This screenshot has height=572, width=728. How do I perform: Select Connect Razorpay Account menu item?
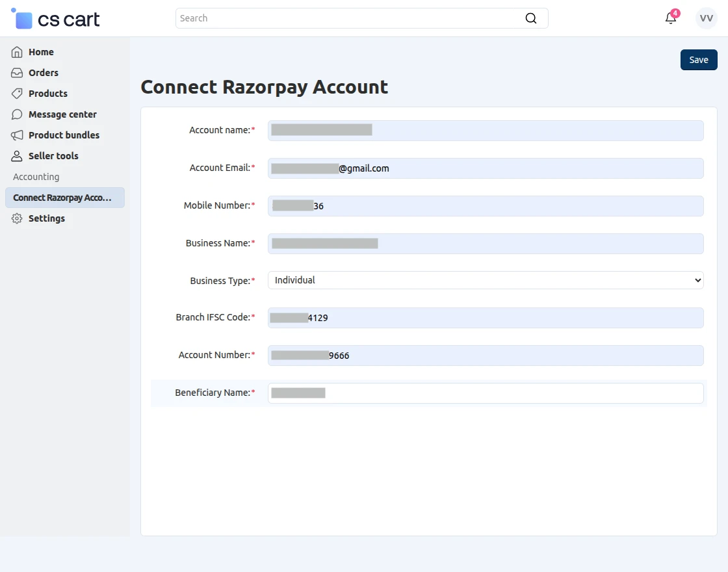(62, 197)
